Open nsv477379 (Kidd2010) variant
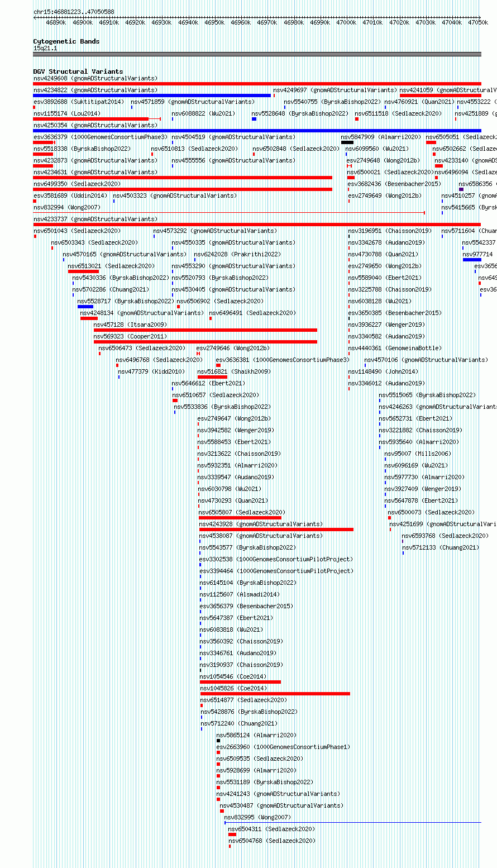This screenshot has height=868, width=497. pos(151,371)
